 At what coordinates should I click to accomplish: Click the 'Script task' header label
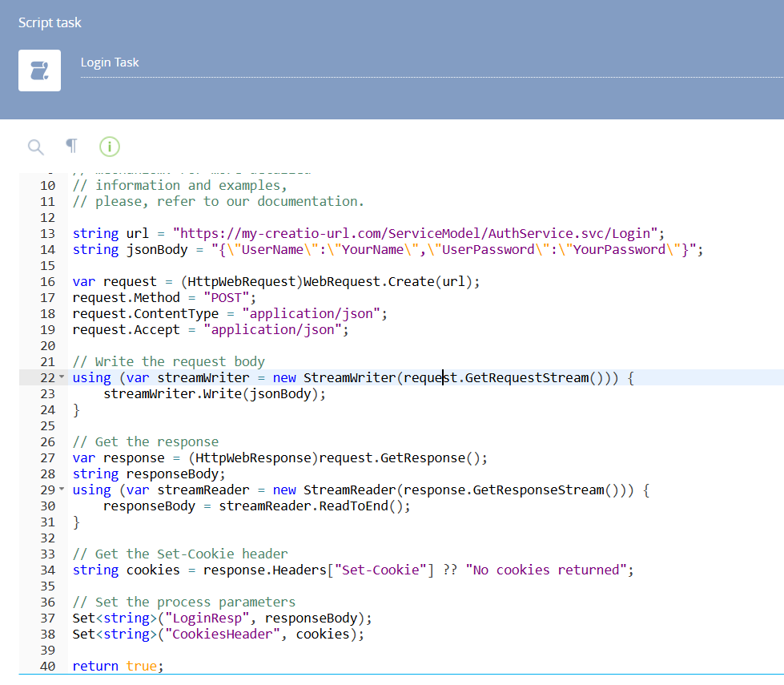(50, 22)
